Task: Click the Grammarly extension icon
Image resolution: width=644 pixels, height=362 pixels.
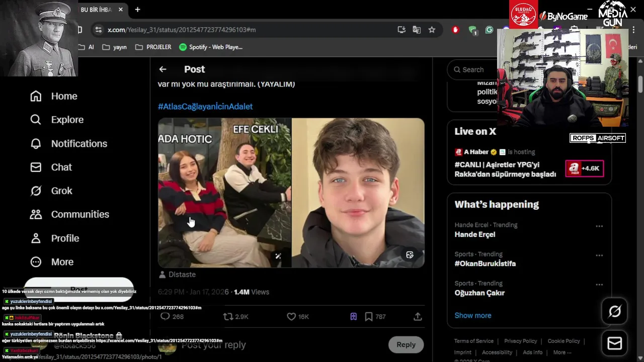Action: (x=489, y=30)
